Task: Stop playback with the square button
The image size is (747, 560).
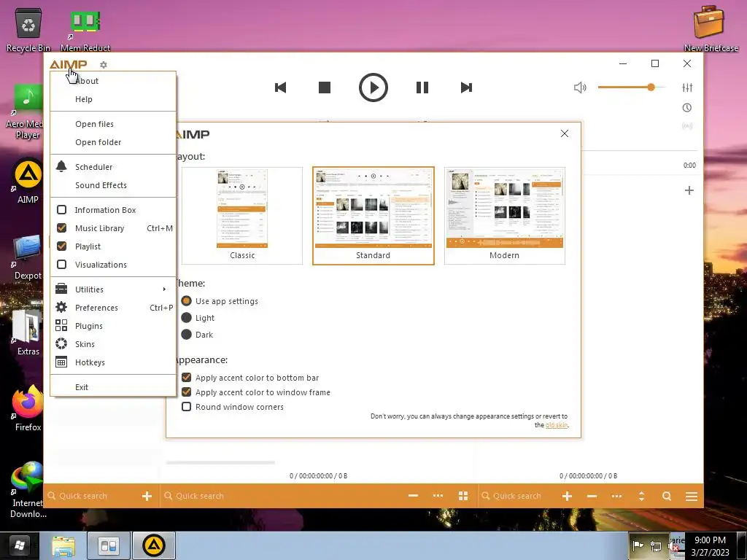Action: point(325,87)
